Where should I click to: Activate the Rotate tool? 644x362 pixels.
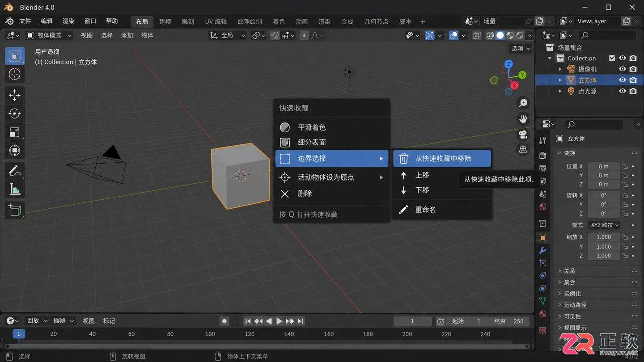15,114
